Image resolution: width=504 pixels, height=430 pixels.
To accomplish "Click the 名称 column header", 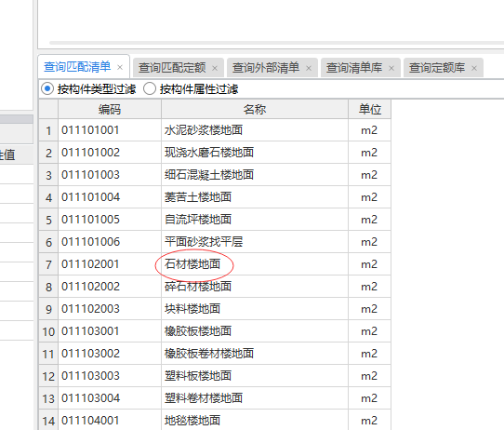I will pos(255,109).
